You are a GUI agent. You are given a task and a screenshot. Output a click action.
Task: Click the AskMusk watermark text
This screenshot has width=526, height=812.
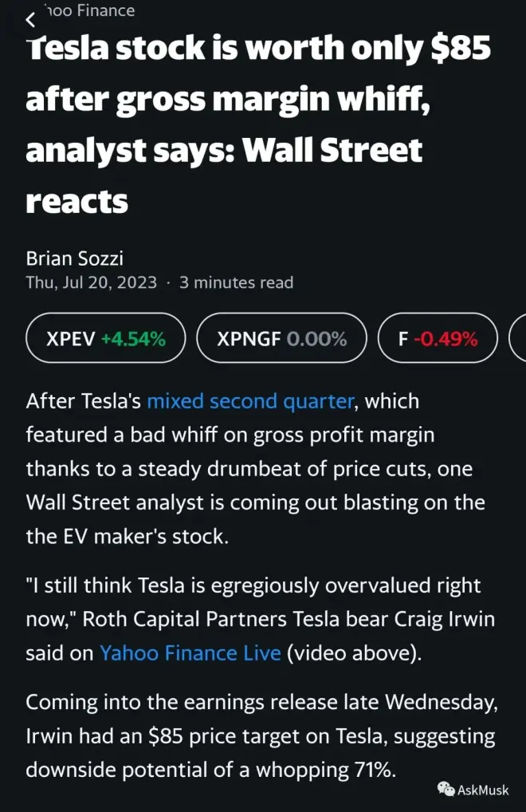[x=484, y=790]
